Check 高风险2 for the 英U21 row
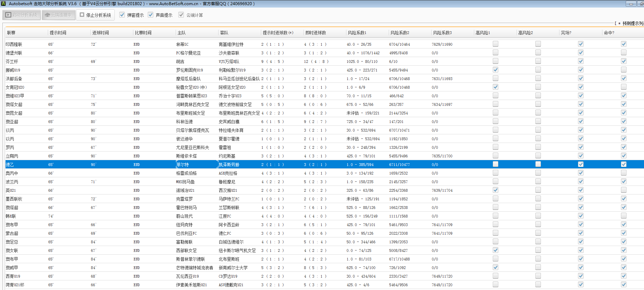The image size is (644, 290). [538, 190]
